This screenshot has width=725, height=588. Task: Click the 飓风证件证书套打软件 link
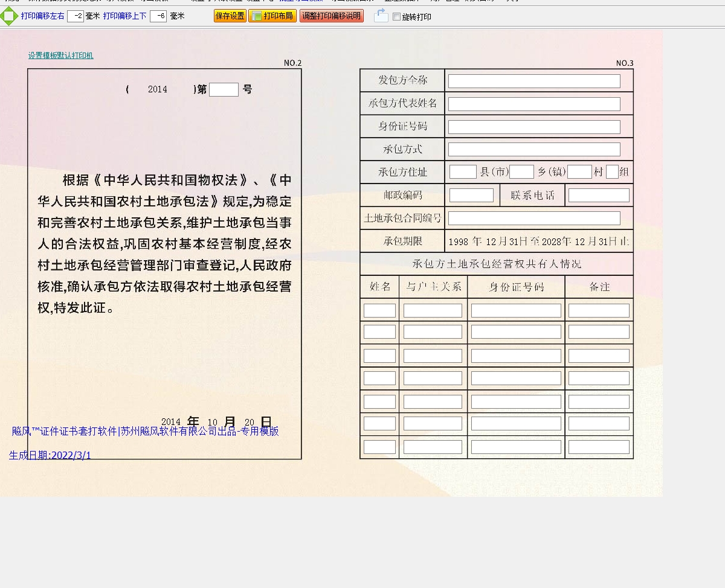click(145, 431)
